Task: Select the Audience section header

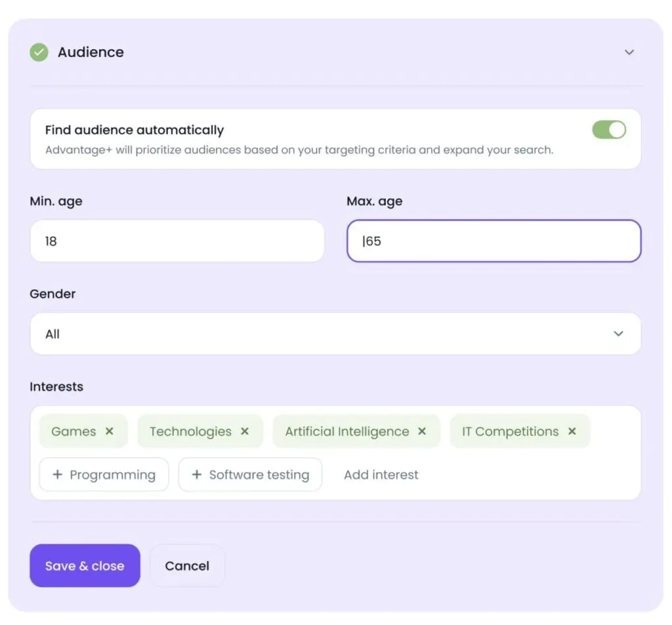Action: 91,52
